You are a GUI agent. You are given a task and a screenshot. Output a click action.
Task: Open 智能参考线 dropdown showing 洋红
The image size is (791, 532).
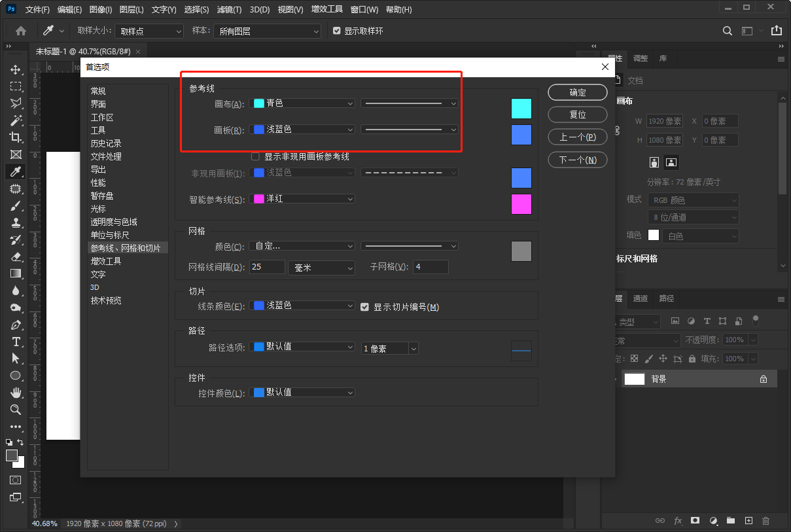302,199
